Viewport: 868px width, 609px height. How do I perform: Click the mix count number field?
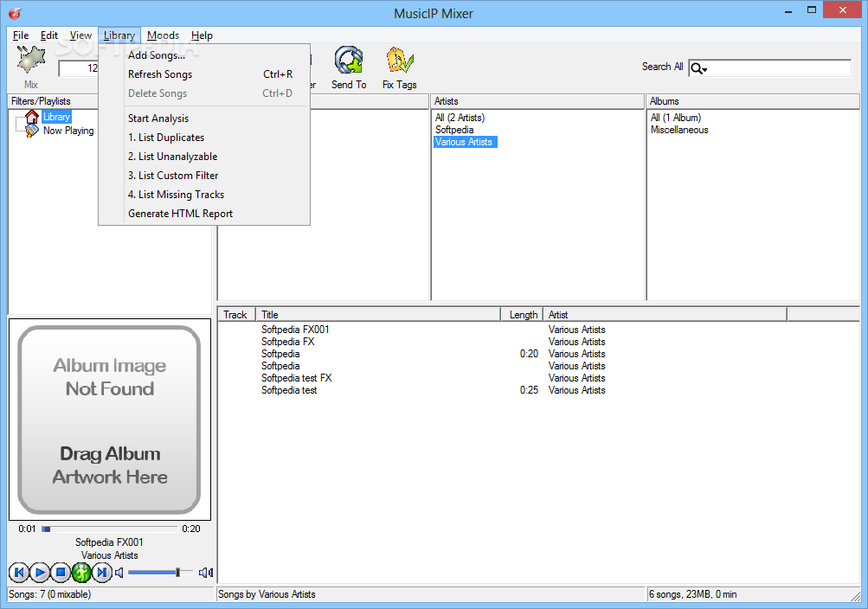tap(79, 68)
